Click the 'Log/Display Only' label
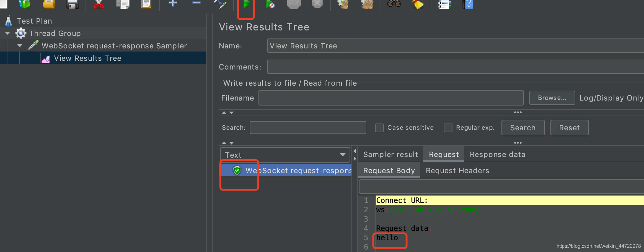This screenshot has height=252, width=644. pyautogui.click(x=611, y=98)
